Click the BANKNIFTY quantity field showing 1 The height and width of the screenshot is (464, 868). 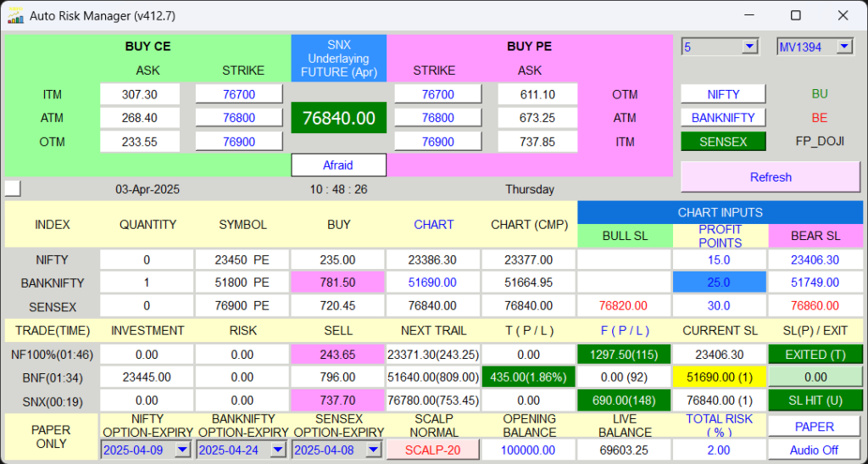147,283
